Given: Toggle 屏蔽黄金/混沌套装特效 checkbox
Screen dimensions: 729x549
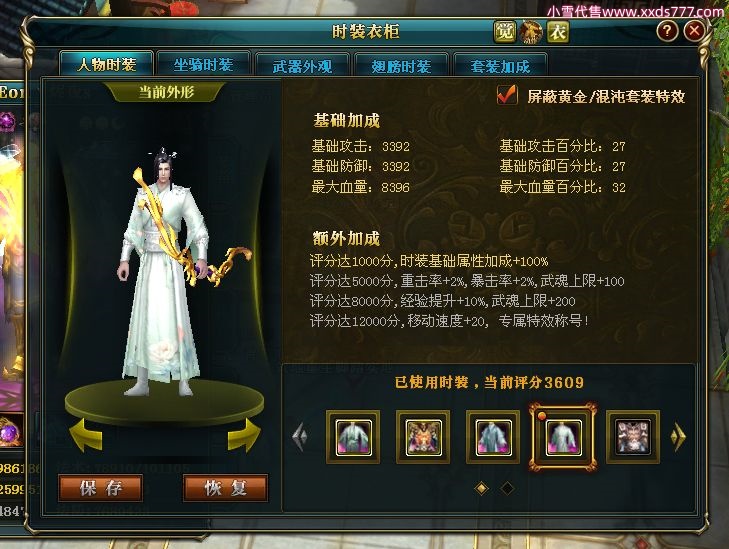Looking at the screenshot, I should (507, 95).
